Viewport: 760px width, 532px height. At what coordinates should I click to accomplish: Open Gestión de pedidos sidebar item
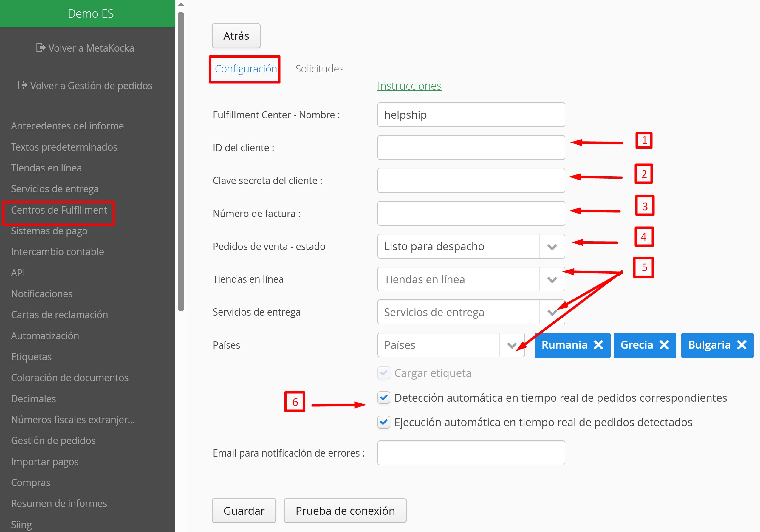53,440
